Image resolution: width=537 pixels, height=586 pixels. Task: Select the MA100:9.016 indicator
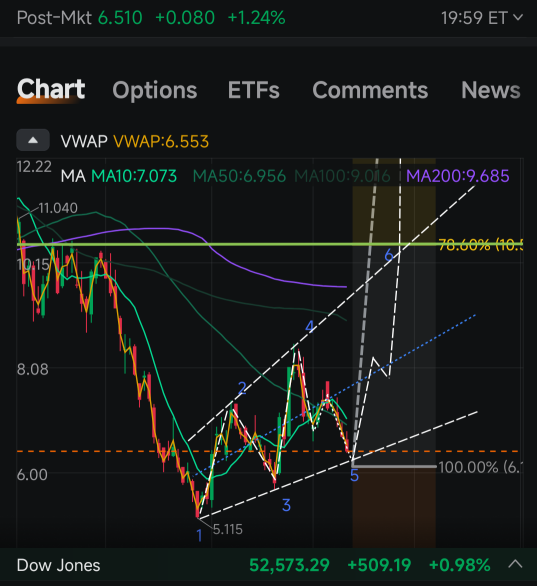(342, 176)
